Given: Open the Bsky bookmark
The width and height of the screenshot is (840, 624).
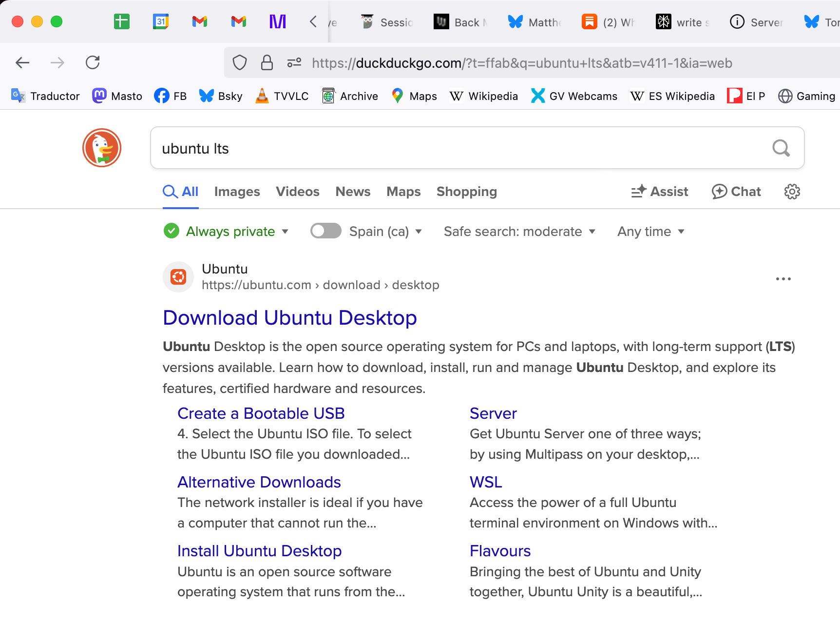Looking at the screenshot, I should [221, 96].
